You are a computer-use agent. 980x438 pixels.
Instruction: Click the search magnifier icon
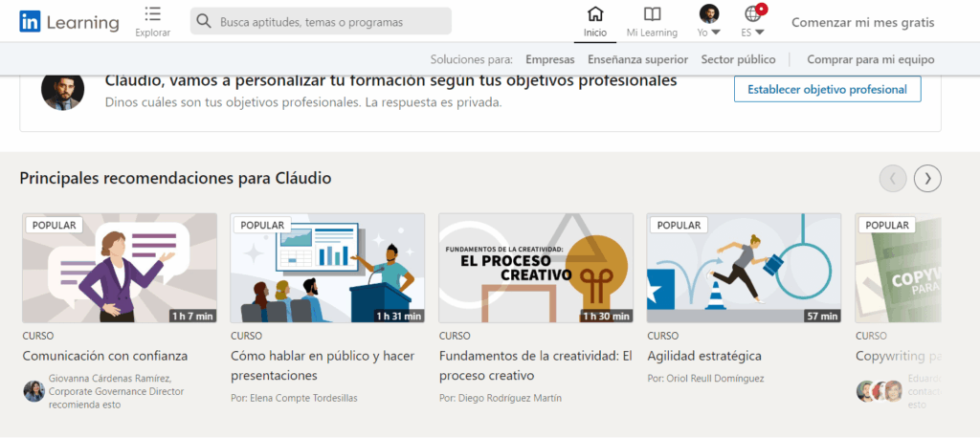click(204, 21)
